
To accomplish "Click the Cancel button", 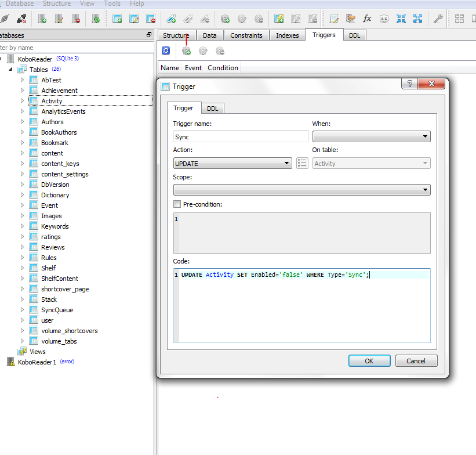I will [416, 361].
